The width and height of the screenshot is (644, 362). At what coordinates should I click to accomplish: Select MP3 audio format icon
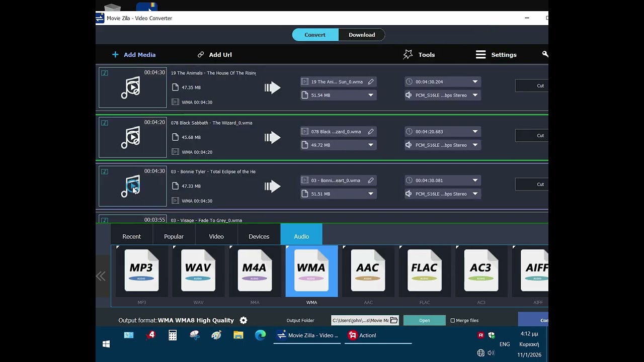pyautogui.click(x=142, y=271)
